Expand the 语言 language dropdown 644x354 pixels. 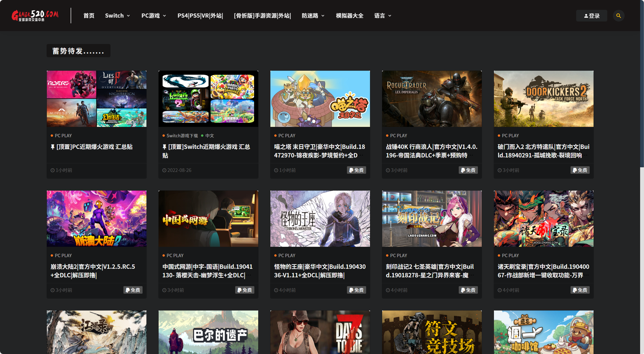[x=383, y=16]
